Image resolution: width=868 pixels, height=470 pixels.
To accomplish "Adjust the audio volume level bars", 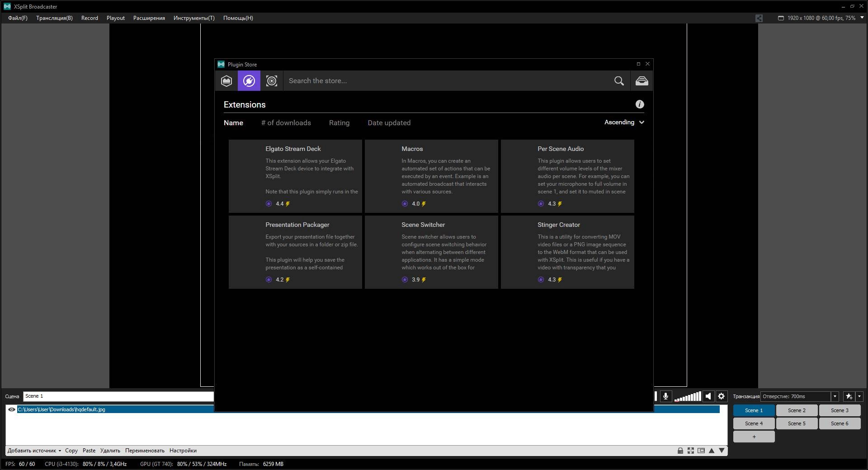I will coord(688,396).
